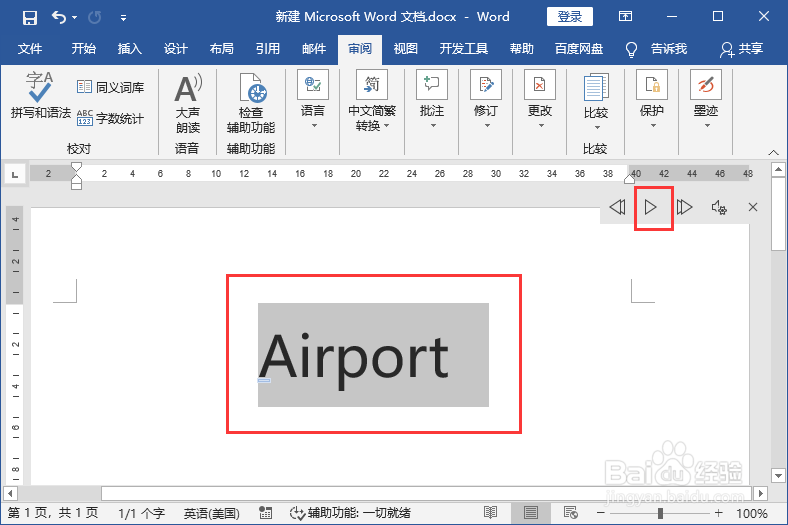Open the 百度网盘 tab
Viewport: 788px width, 525px height.
[578, 49]
